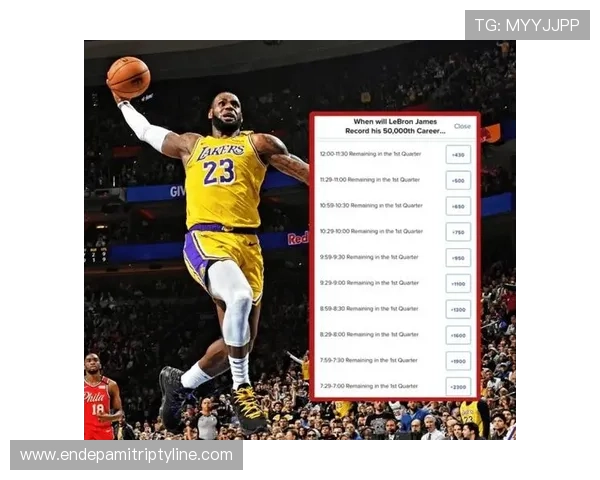Select the +1600 odds button
Viewport: 600px width, 480px height.
pyautogui.click(x=458, y=336)
